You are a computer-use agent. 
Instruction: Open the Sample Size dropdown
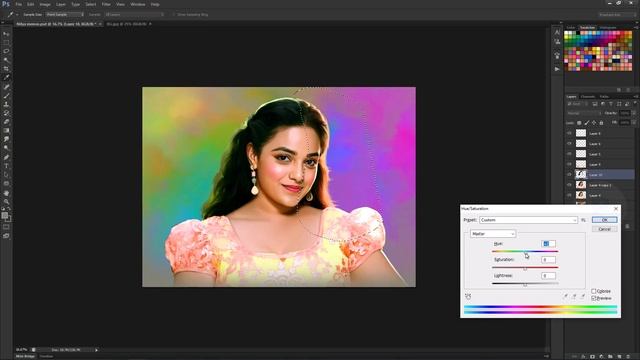64,15
